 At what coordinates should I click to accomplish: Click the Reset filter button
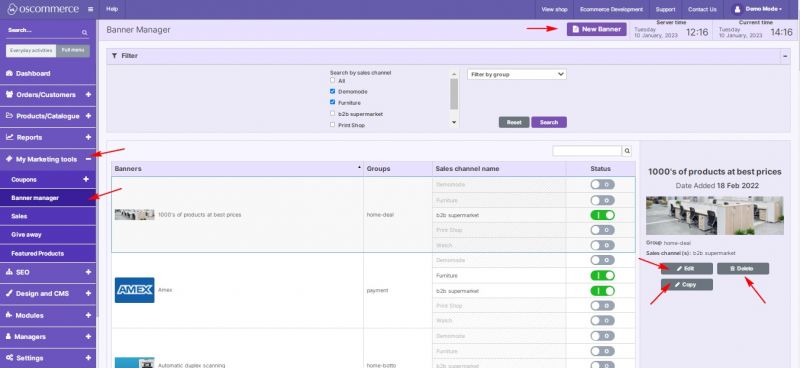(x=514, y=122)
